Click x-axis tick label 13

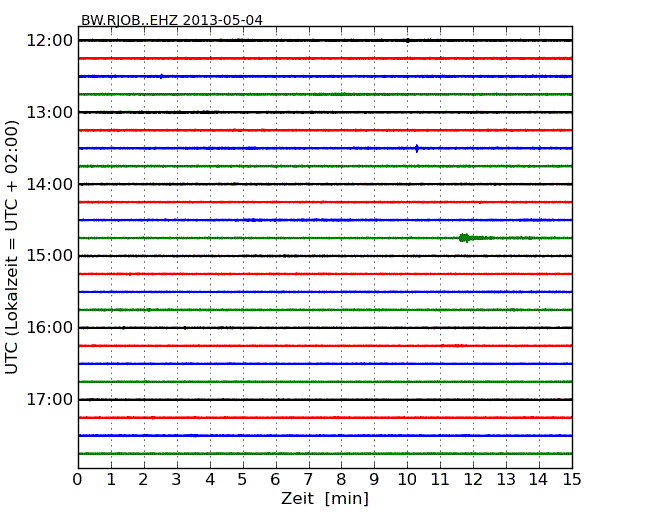pos(506,479)
